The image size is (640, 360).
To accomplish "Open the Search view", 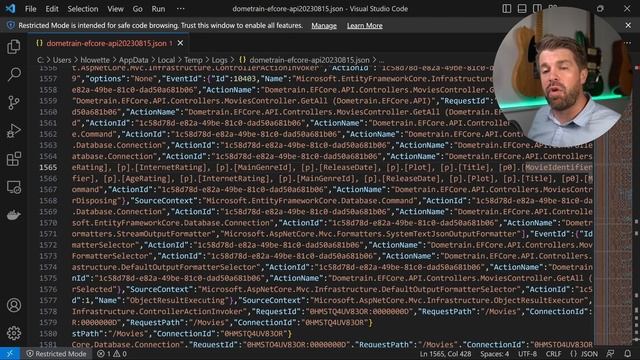I will 14,74.
